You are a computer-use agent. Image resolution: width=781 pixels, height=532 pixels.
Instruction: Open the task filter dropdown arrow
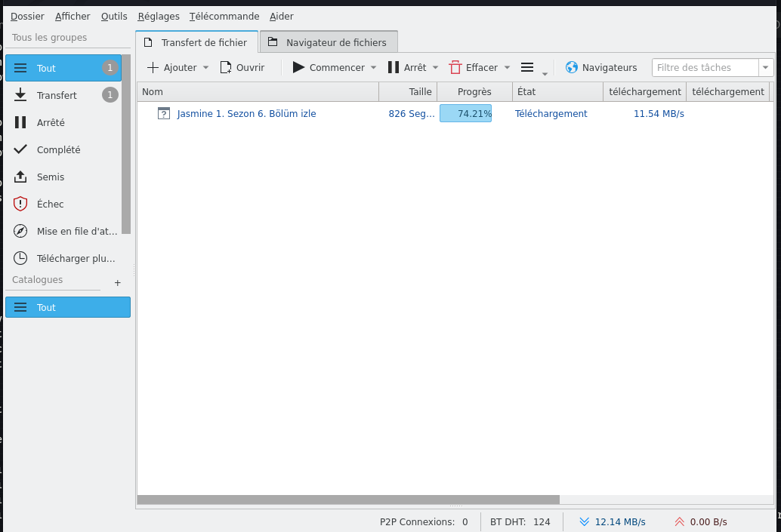766,68
